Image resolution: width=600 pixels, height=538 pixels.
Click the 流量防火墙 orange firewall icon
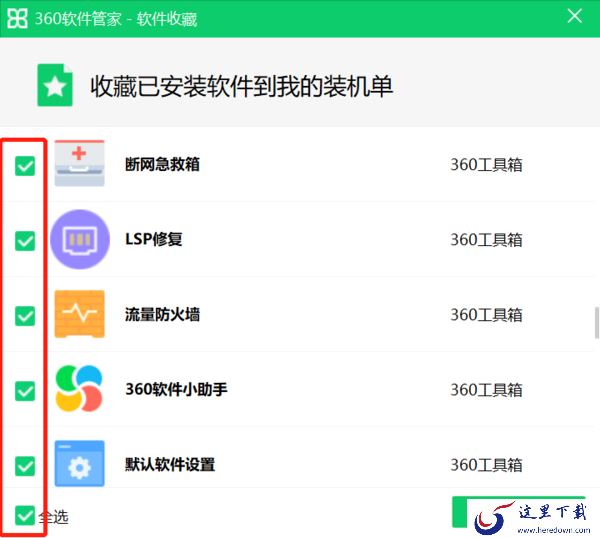(80, 314)
